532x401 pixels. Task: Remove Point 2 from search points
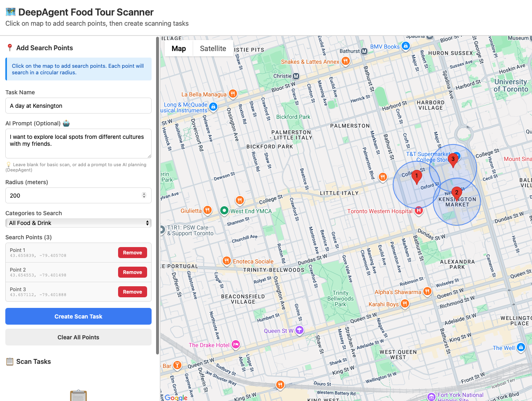(x=132, y=272)
